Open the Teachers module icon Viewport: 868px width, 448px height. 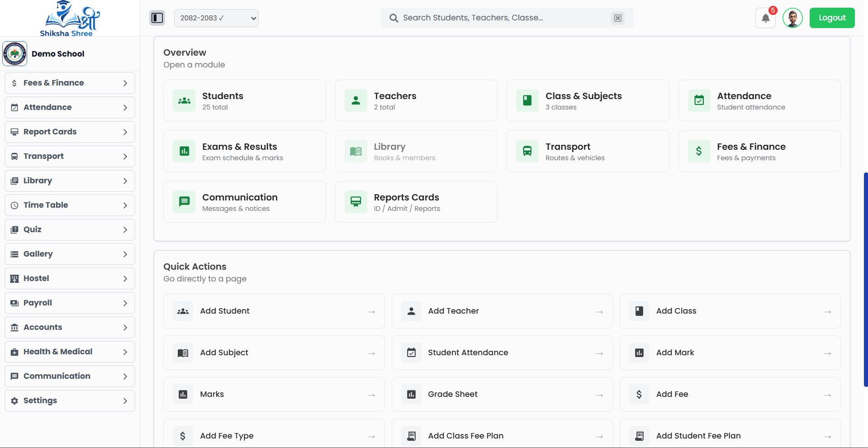click(x=356, y=100)
